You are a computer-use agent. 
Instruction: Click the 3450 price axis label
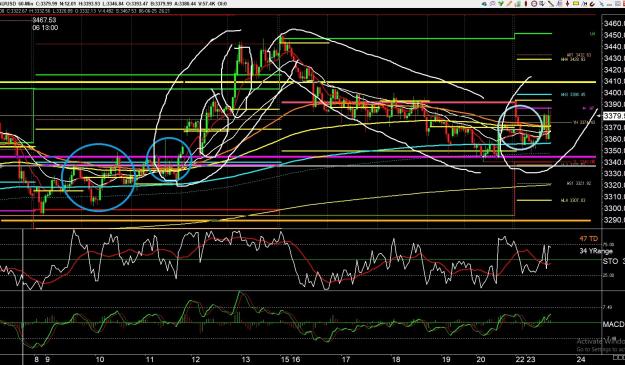(614, 35)
